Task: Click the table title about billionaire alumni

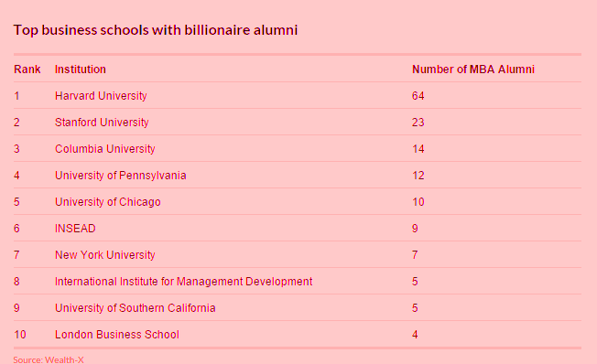Action: pos(156,30)
